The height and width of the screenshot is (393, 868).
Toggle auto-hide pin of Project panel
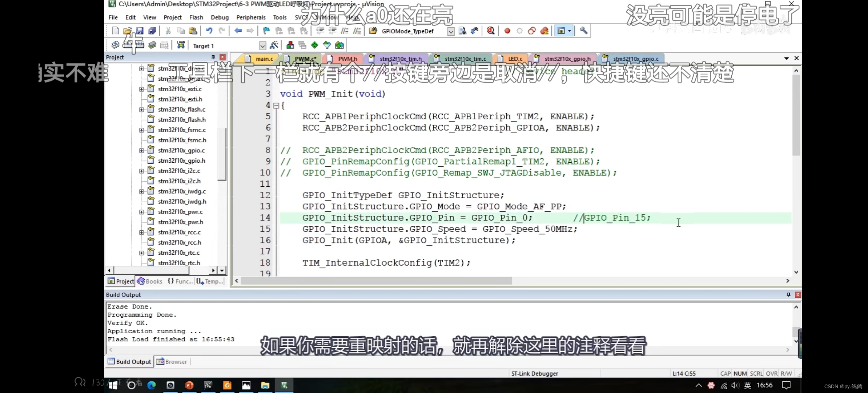pos(213,57)
